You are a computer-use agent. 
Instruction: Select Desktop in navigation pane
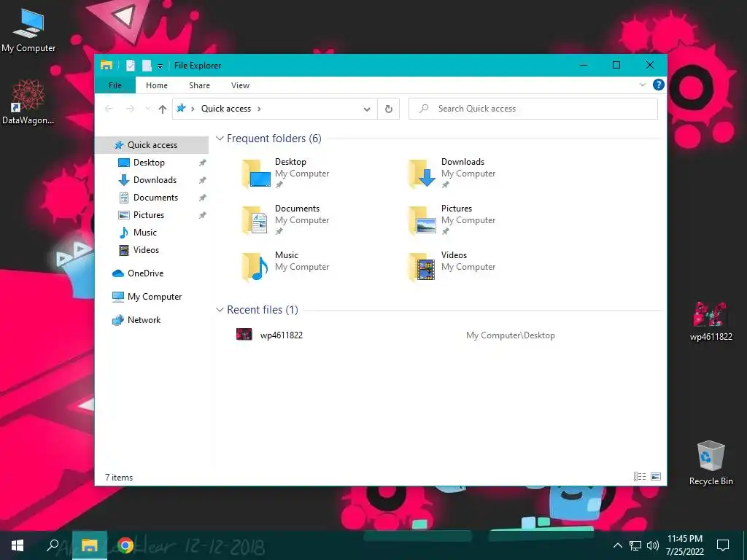[149, 163]
